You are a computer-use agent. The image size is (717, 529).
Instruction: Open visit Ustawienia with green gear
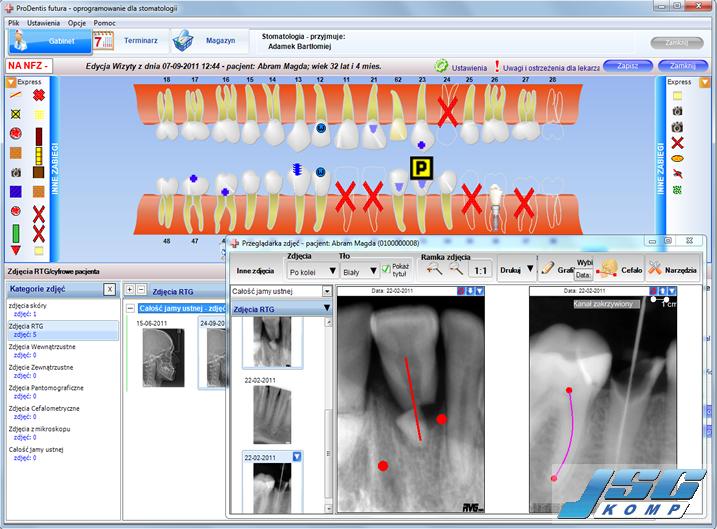point(461,67)
